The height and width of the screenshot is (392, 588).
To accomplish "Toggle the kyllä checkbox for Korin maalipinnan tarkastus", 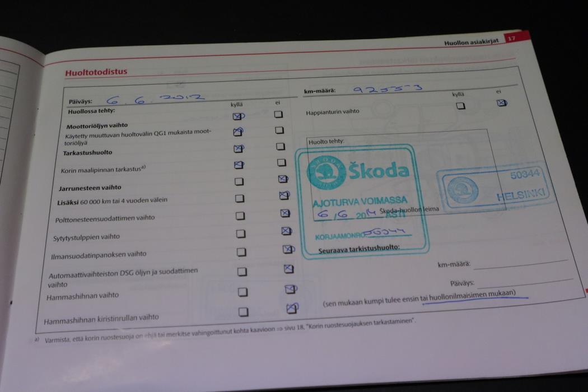I will pos(239,165).
